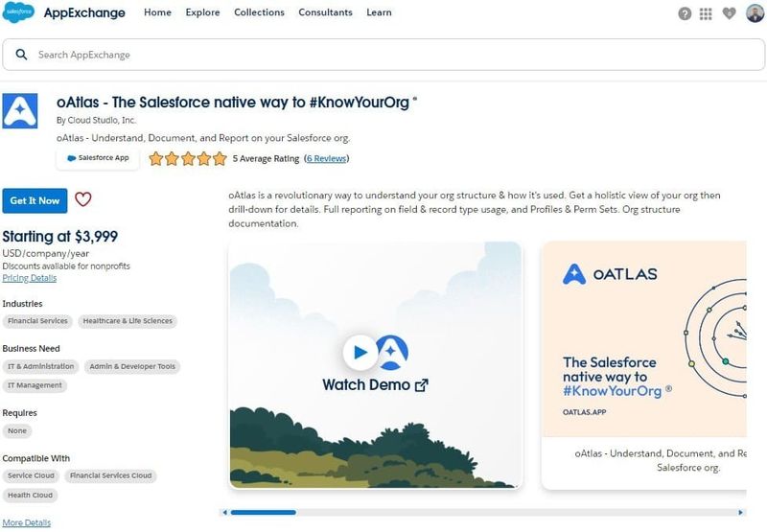767x532 pixels.
Task: Open the Pricing Details link
Action: click(x=30, y=278)
